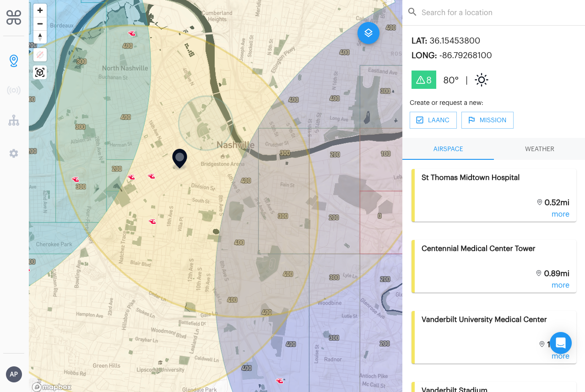The width and height of the screenshot is (585, 392).
Task: Click the 0.89mi distance value
Action: pos(557,273)
